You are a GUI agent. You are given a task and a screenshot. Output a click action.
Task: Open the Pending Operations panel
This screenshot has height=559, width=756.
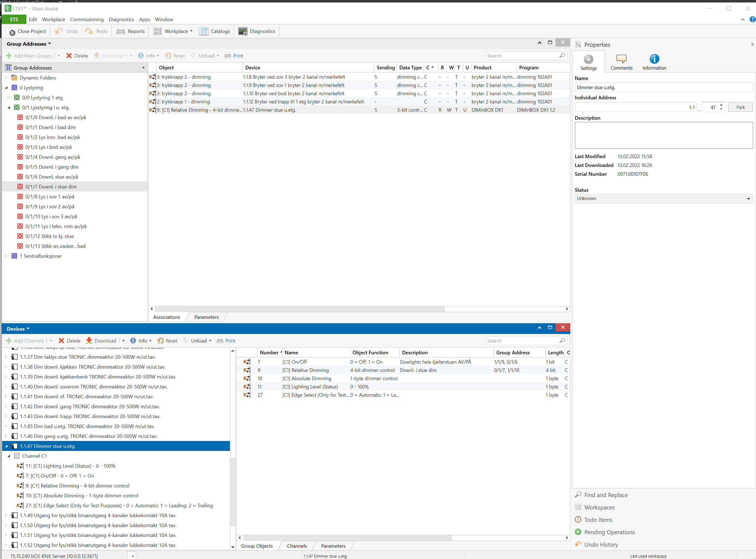tap(609, 532)
